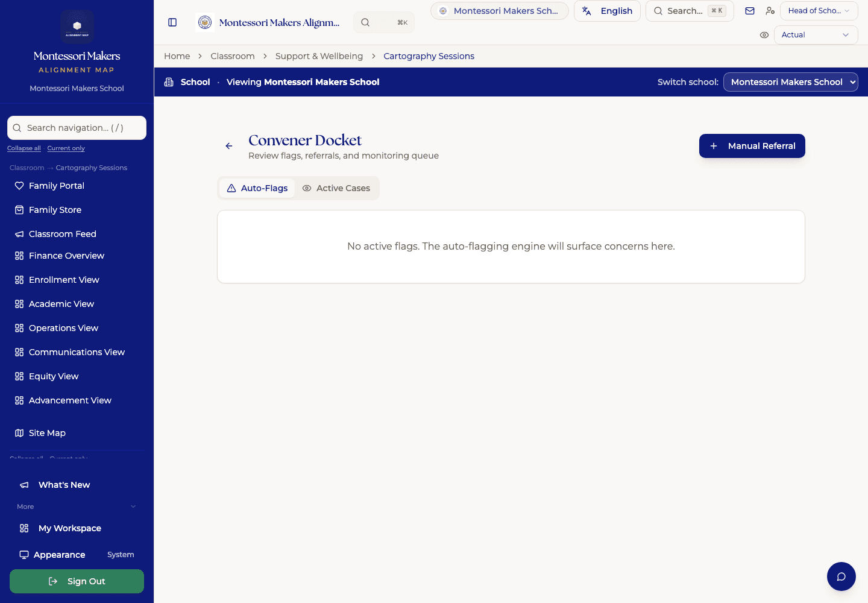The height and width of the screenshot is (603, 868).
Task: Open Academic View in sidebar
Action: pos(77,304)
